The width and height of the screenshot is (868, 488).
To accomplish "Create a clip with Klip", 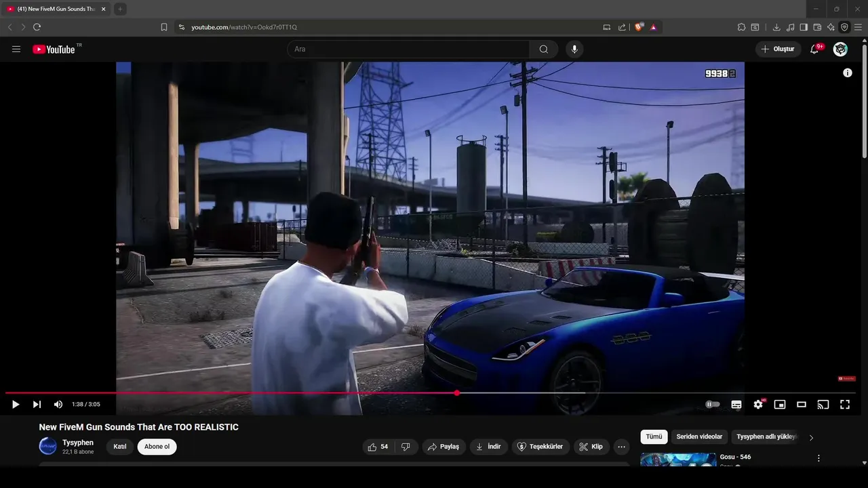I will [x=591, y=447].
